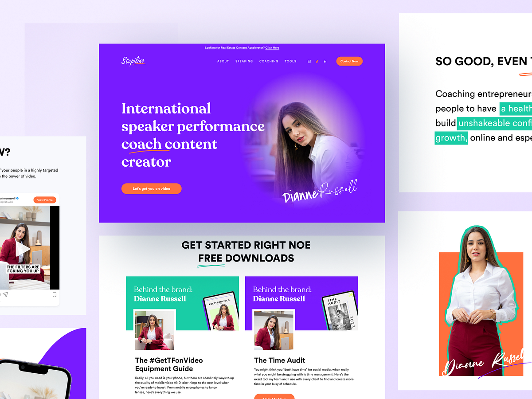Follow the Click Here banner link
532x399 pixels.
point(272,47)
